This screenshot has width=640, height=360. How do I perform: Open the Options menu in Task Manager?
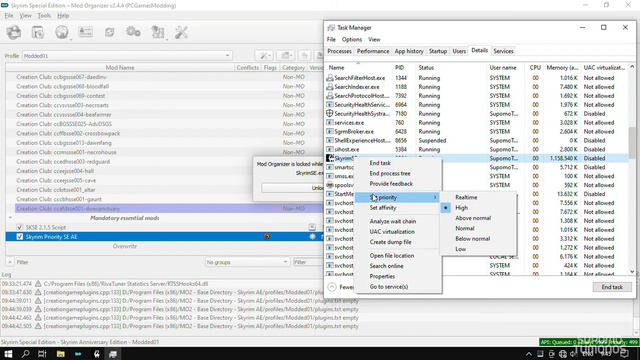(352, 40)
